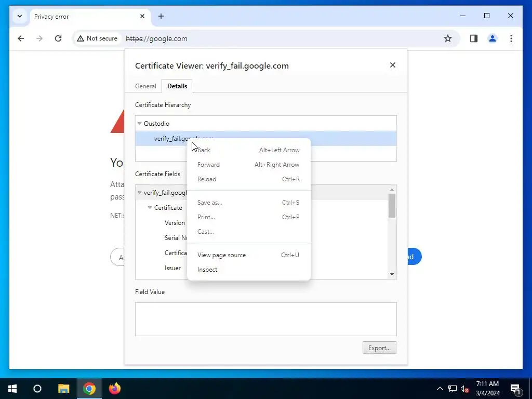Collapse the verify_fail.google.com fields node
The height and width of the screenshot is (399, 532).
coord(139,193)
